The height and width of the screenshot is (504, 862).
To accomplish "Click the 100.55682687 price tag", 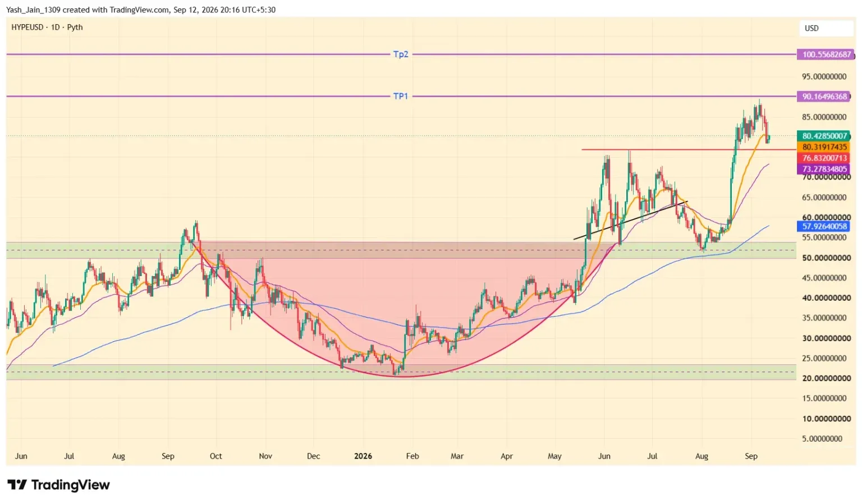I will (x=825, y=54).
